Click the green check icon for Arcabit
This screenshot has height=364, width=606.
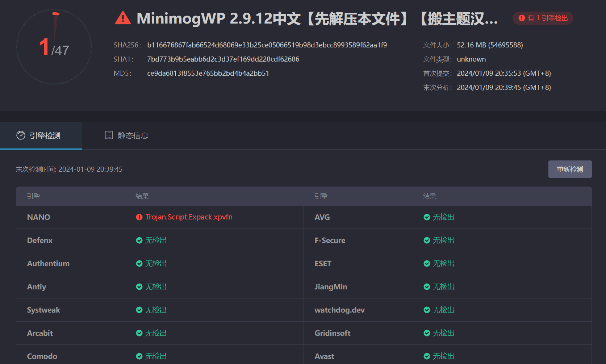139,333
